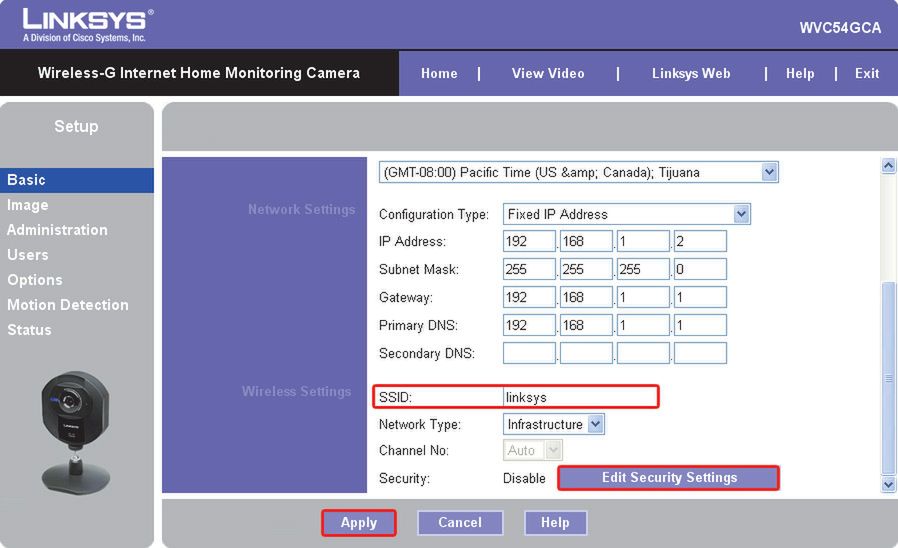Click the third Gateway octet field
Image resolution: width=898 pixels, height=548 pixels.
[x=643, y=297]
